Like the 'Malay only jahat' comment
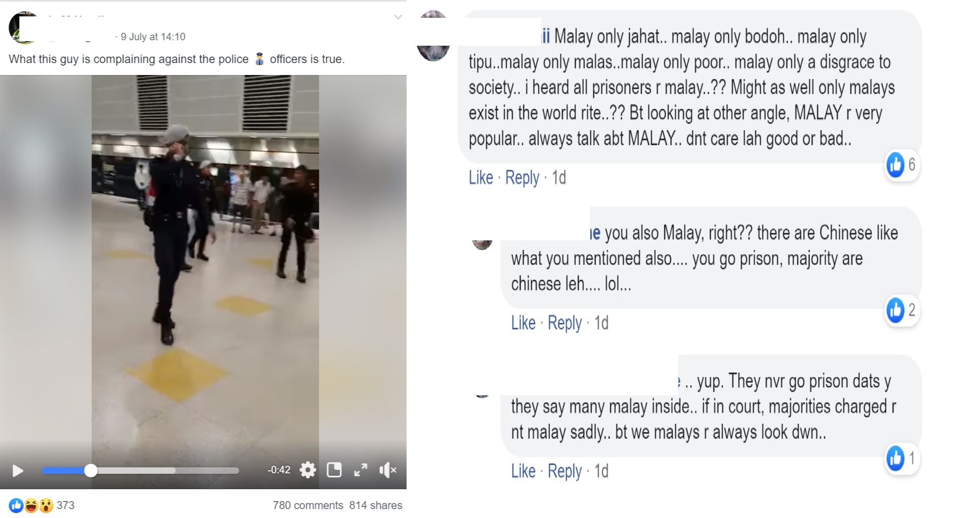This screenshot has height=518, width=980. tap(481, 177)
